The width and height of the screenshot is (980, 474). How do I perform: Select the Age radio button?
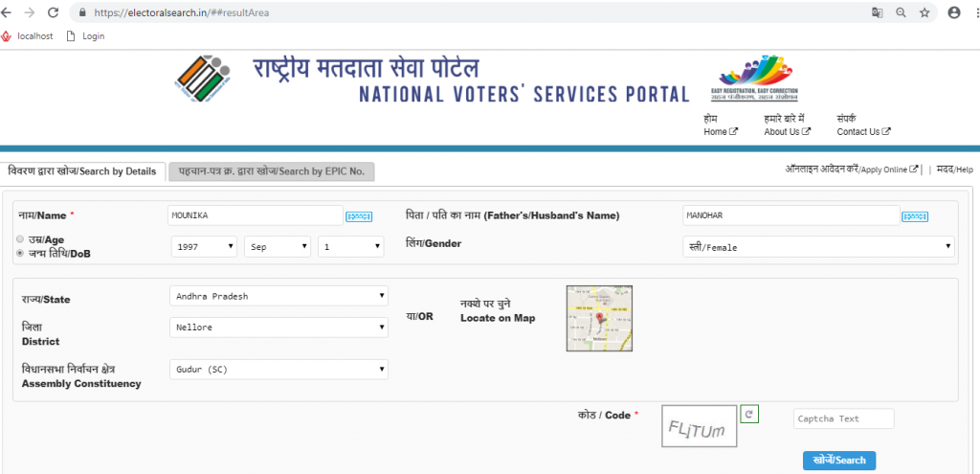pyautogui.click(x=20, y=238)
